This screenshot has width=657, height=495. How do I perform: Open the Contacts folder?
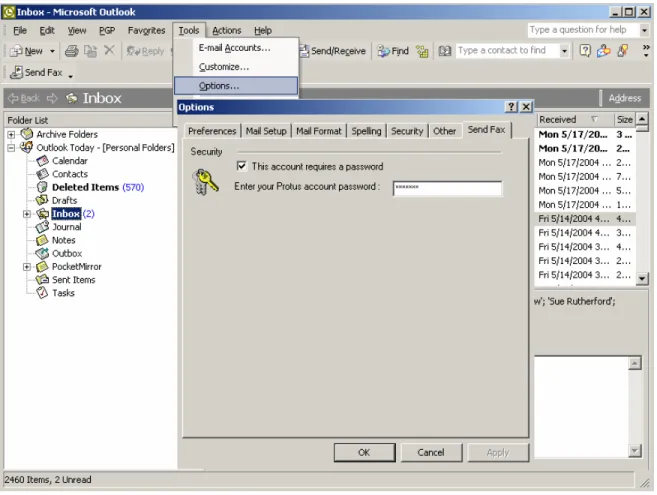click(70, 174)
